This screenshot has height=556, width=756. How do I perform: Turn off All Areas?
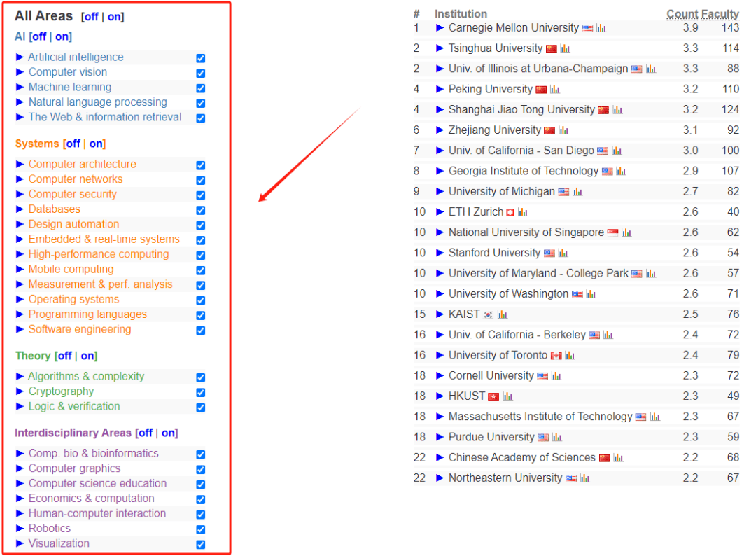click(x=91, y=17)
